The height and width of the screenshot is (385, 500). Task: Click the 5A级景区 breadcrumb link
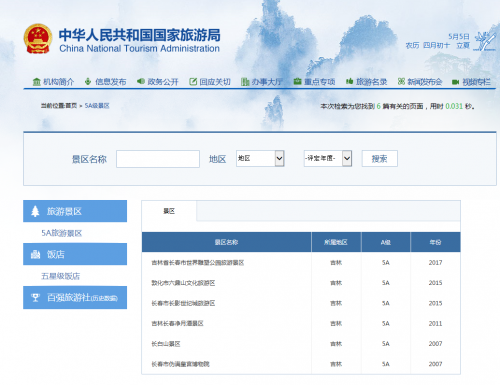click(97, 106)
